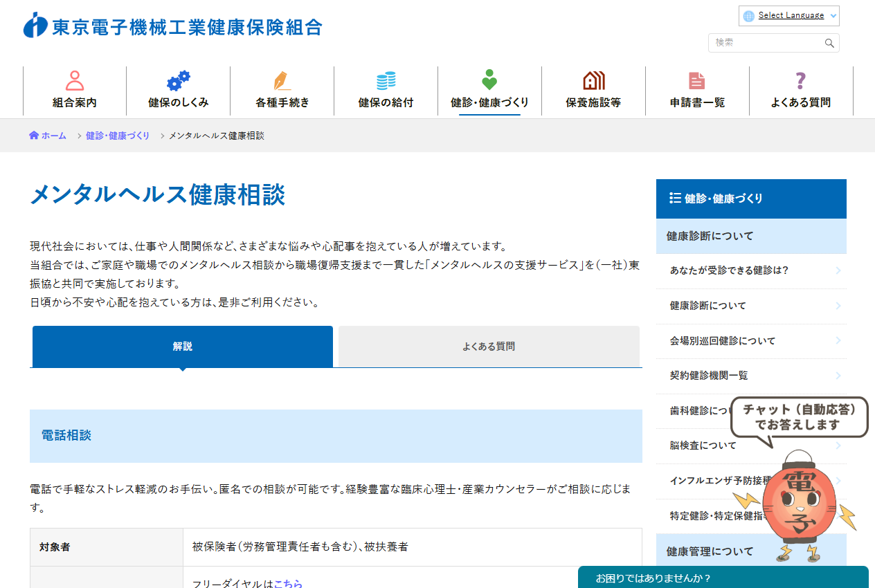The width and height of the screenshot is (875, 588).
Task: Click the 健保のしくみ gears icon
Action: click(179, 80)
